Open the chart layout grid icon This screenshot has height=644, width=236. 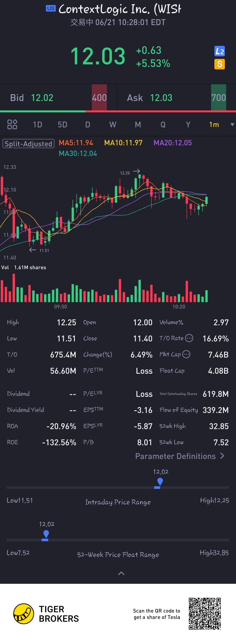[12, 125]
